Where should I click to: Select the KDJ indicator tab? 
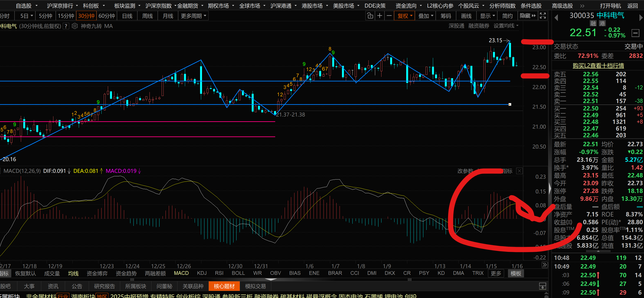pyautogui.click(x=202, y=273)
